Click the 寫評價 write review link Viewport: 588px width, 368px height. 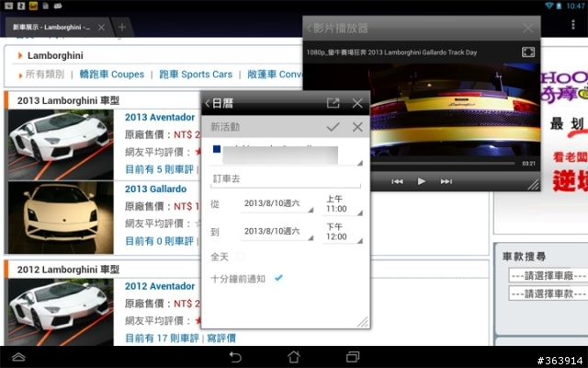click(221, 339)
